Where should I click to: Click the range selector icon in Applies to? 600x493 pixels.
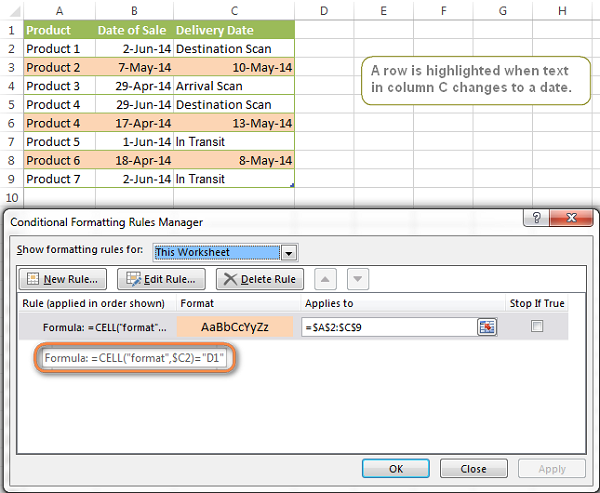coord(487,327)
